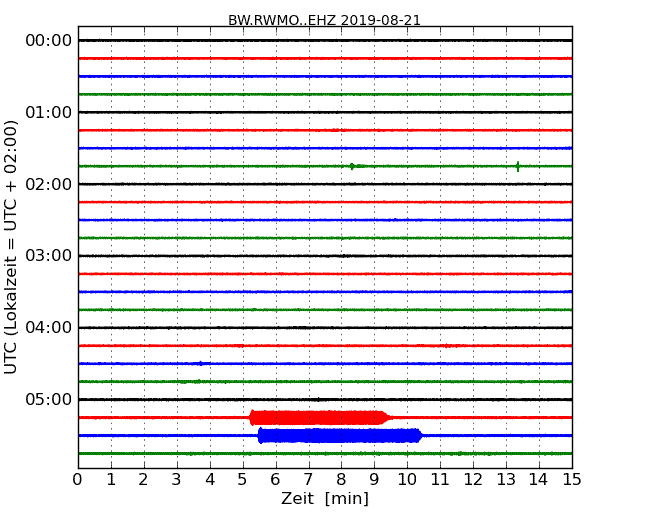Click the x-axis label Zeit [min]
The image size is (650, 520).
(x=325, y=498)
